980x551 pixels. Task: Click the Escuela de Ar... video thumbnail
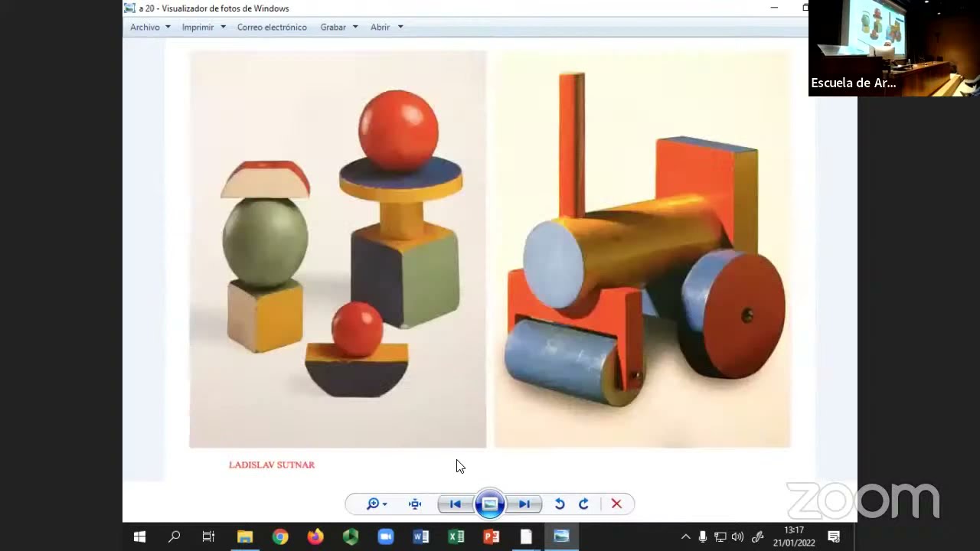894,48
